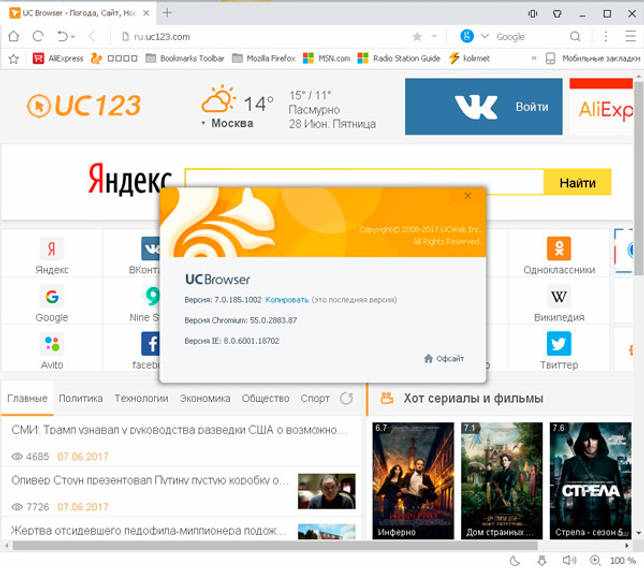
Task: Click VK Войти login banner
Action: pyautogui.click(x=483, y=106)
